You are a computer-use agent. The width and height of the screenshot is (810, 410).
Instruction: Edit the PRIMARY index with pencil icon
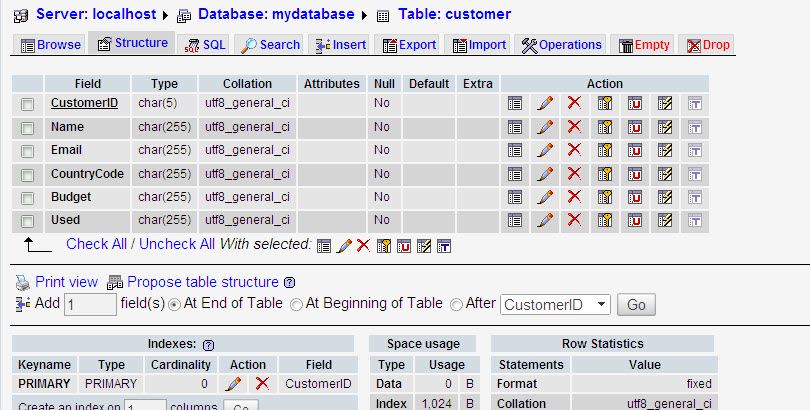pos(233,383)
